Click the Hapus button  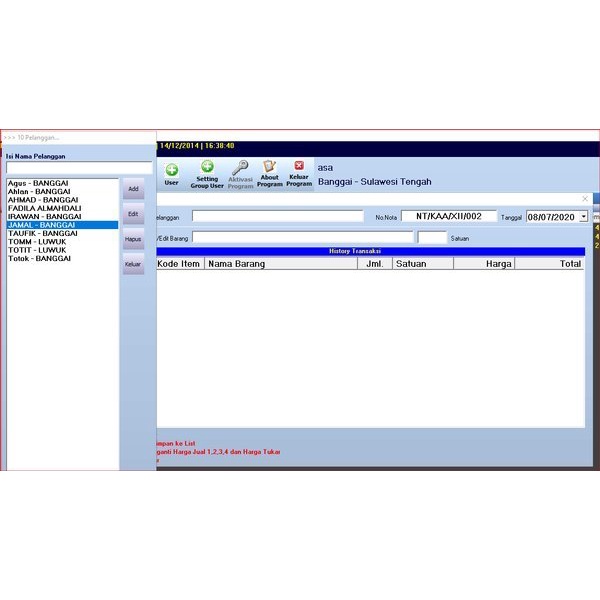pos(133,240)
